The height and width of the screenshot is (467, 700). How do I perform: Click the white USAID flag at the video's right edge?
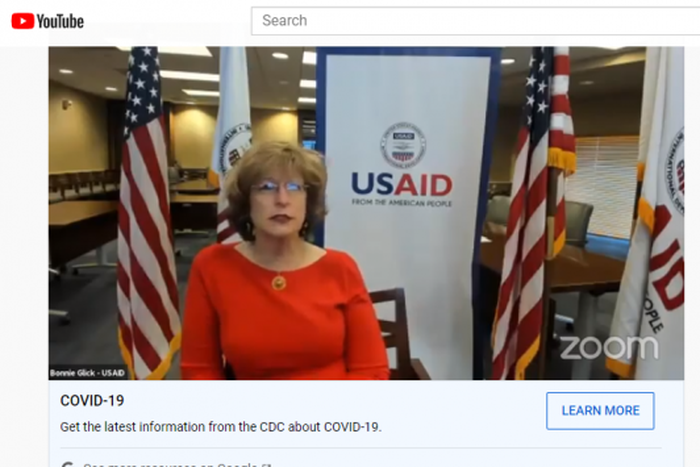(652, 210)
